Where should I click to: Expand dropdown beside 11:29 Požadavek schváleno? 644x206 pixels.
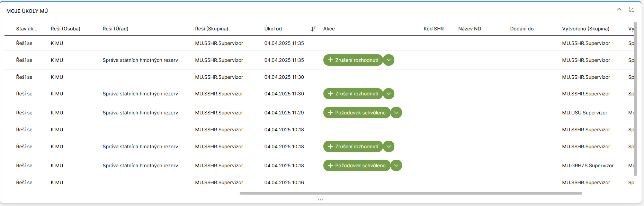396,113
